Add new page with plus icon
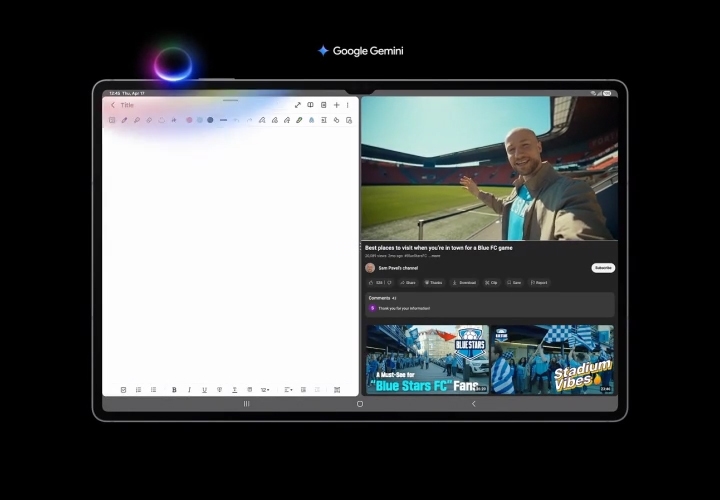 (337, 105)
